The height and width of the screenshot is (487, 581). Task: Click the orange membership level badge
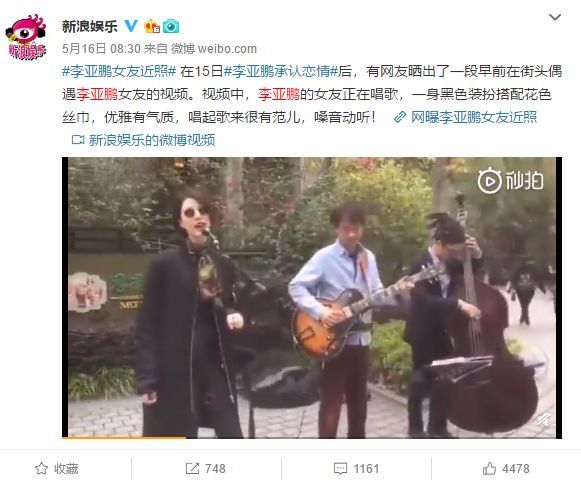point(152,26)
